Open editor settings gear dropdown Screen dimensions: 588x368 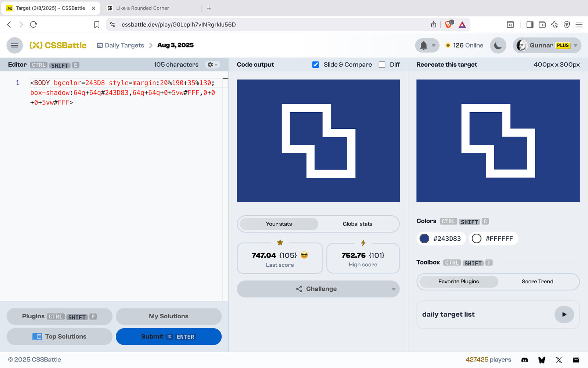point(212,65)
